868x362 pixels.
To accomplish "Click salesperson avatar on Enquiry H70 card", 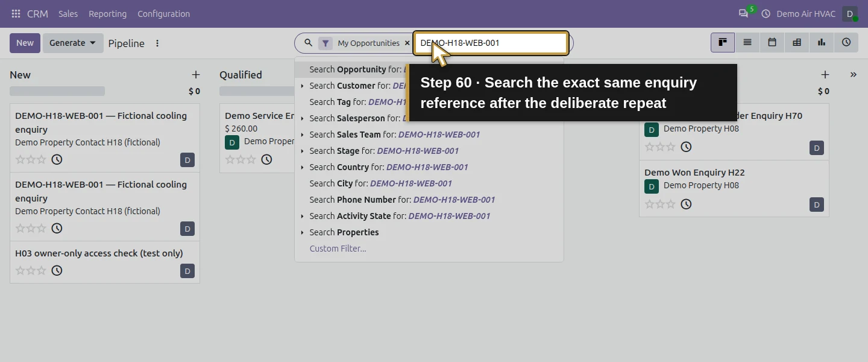I will pos(817,148).
